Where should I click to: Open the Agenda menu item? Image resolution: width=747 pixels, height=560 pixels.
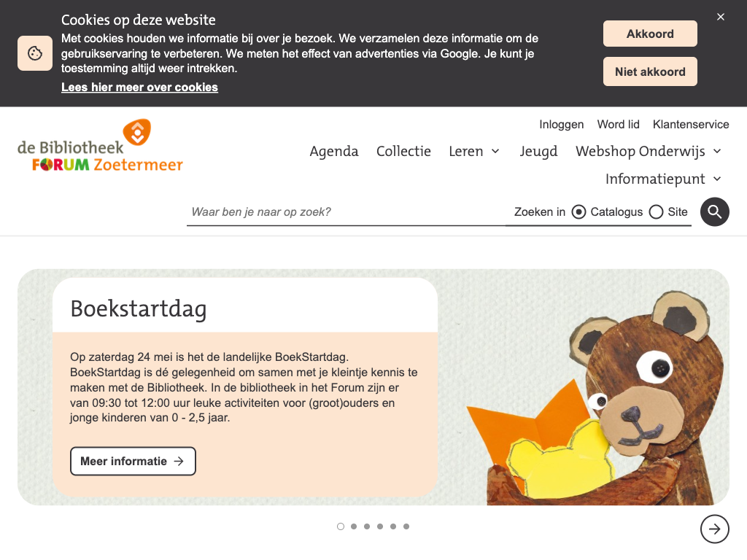pyautogui.click(x=334, y=152)
